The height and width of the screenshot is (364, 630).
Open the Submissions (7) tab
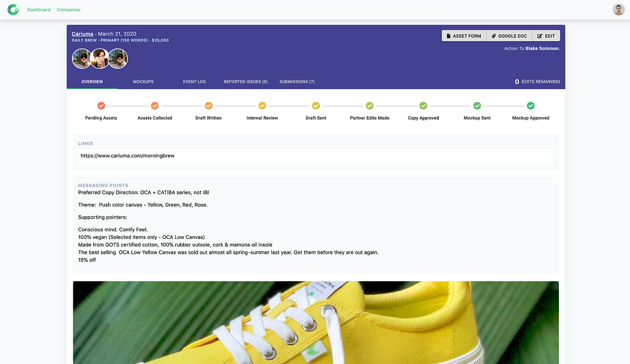click(x=297, y=81)
